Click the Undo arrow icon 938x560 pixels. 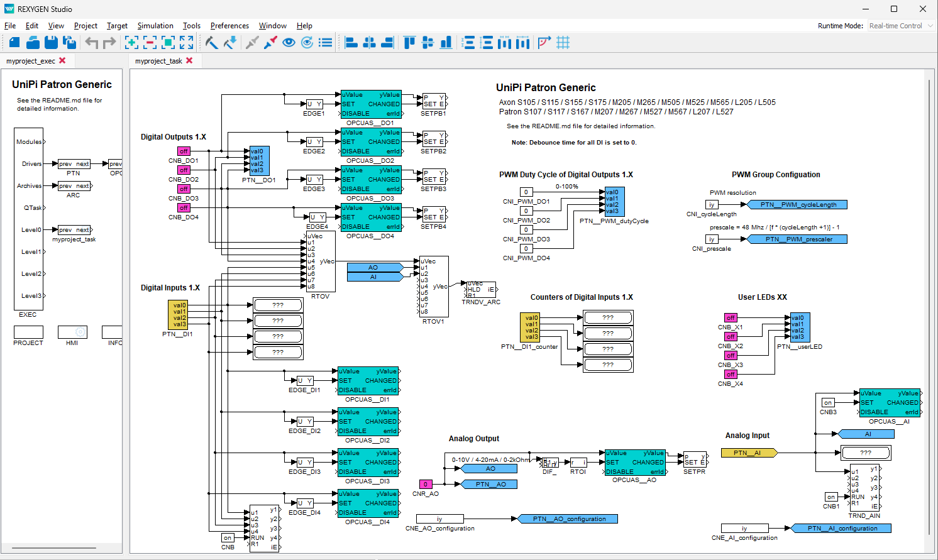point(92,43)
